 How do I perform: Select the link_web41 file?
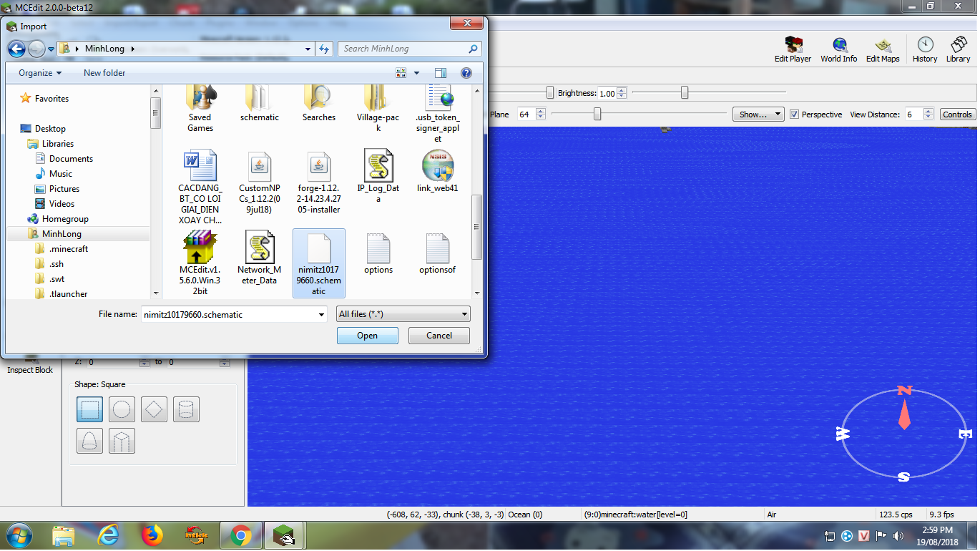click(x=438, y=172)
